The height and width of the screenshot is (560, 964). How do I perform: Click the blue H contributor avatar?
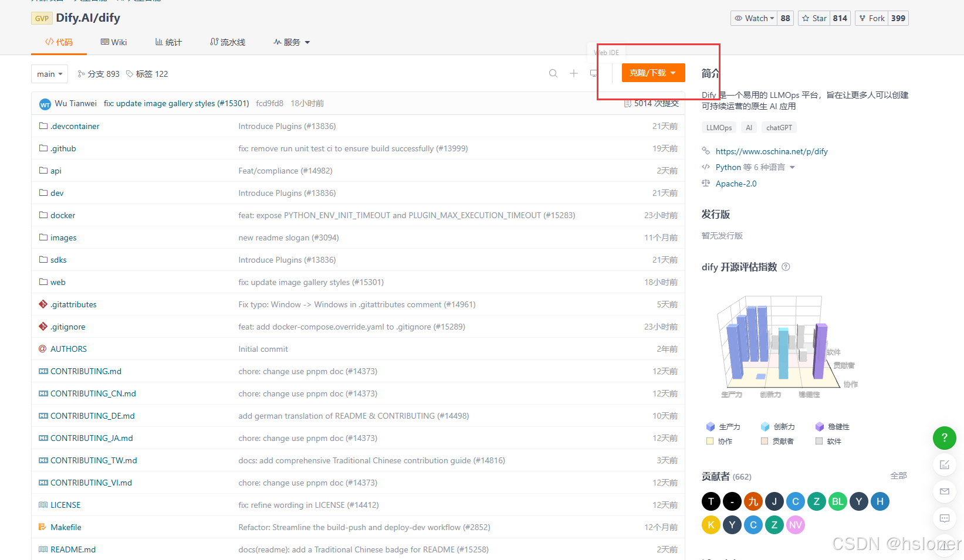click(x=880, y=501)
